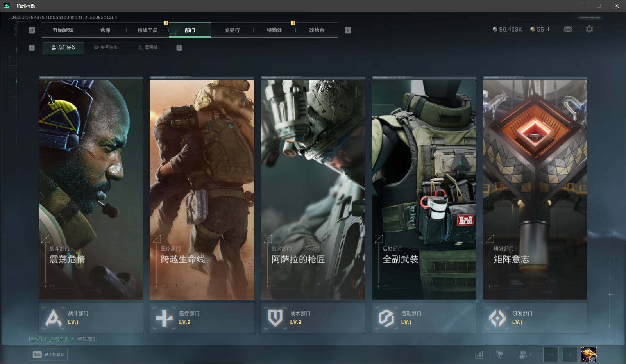Click the 战斗部门 emblem icon
The height and width of the screenshot is (364, 626).
point(53,318)
